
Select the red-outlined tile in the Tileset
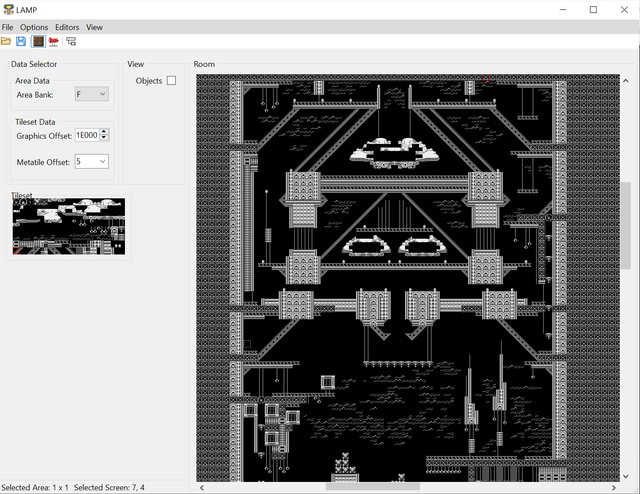click(16, 251)
